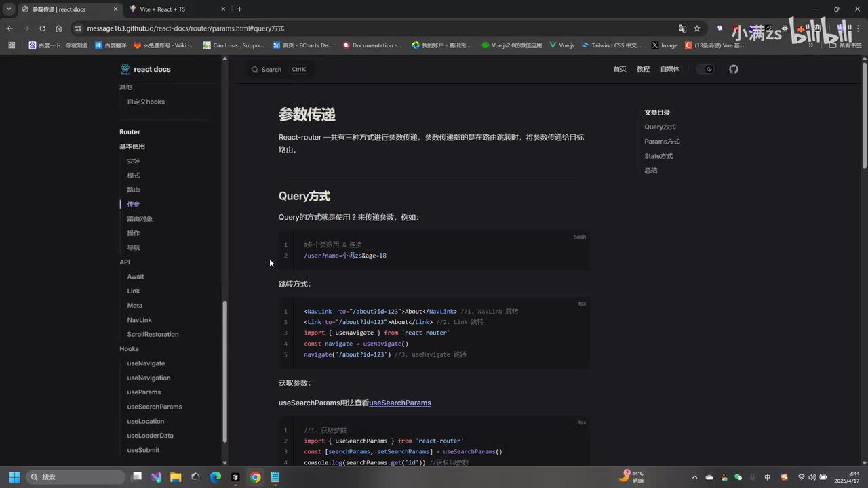
Task: Open useSubmit in the Hooks section
Action: 143,450
